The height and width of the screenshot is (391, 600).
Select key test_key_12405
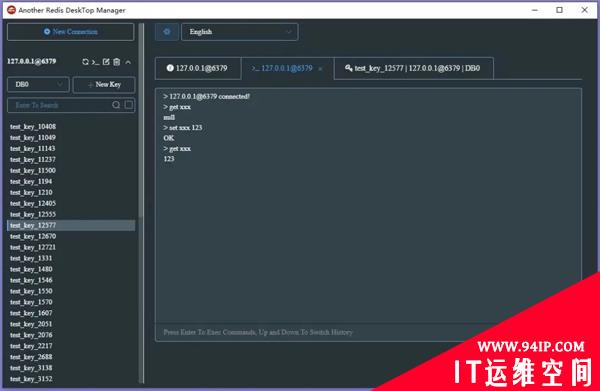pos(71,204)
